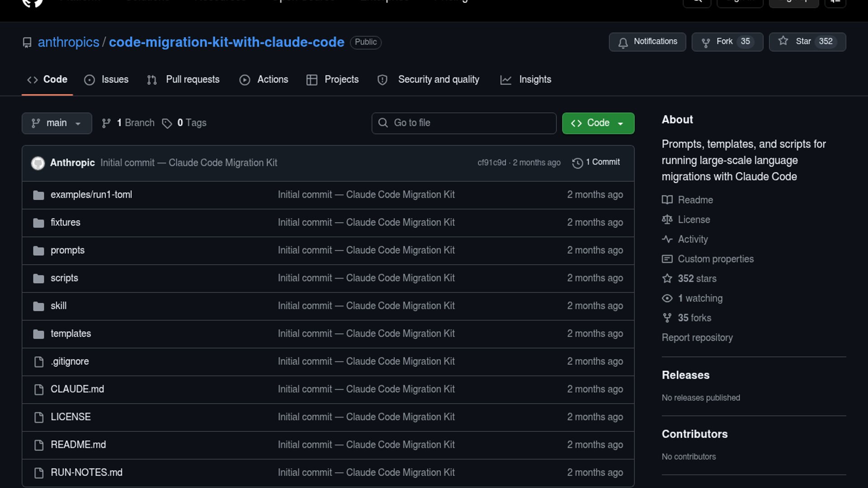
Task: Open the README.md file name
Action: pos(78,445)
